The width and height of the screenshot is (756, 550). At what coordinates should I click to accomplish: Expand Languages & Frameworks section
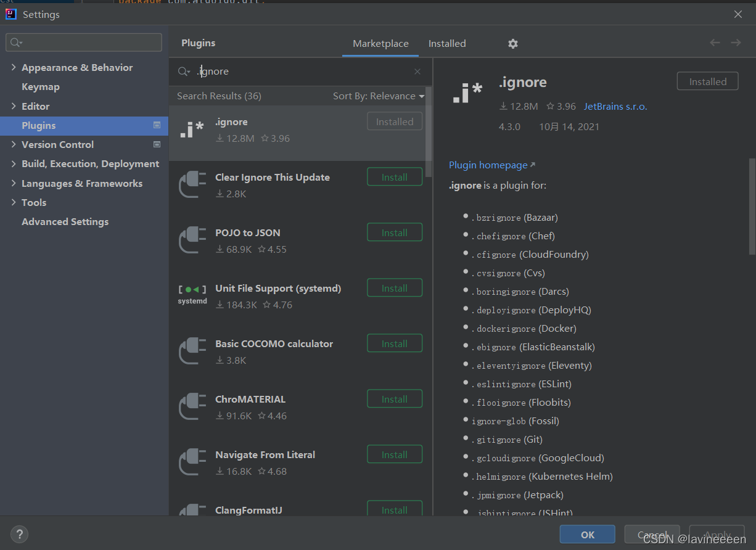point(14,183)
